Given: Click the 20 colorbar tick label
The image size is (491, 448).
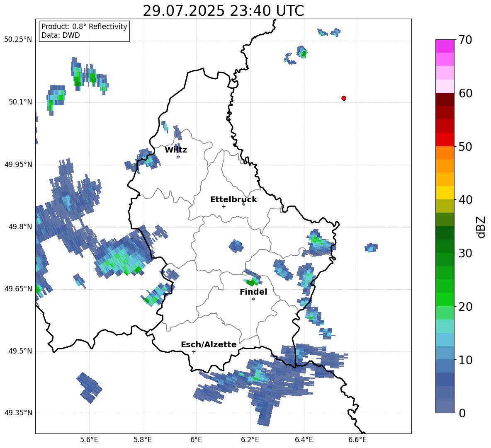Looking at the screenshot, I should [465, 307].
